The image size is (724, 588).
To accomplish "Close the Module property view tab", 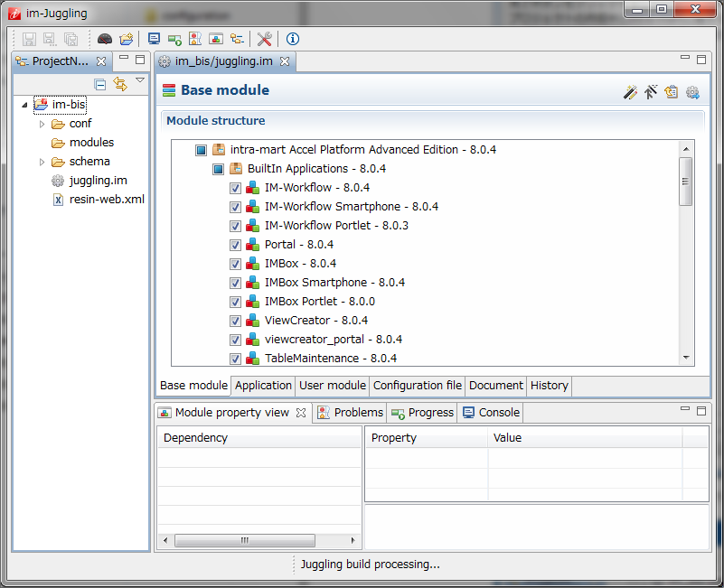I will 301,413.
